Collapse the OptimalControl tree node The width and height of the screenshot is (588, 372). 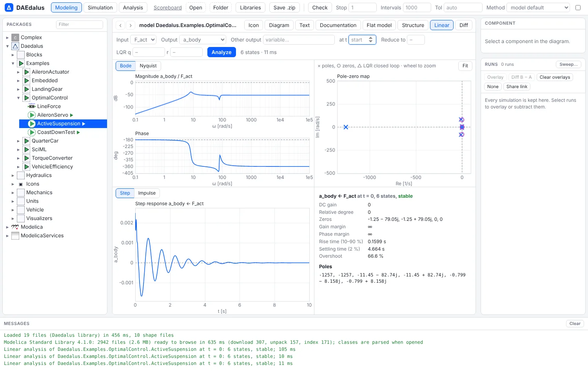point(18,98)
